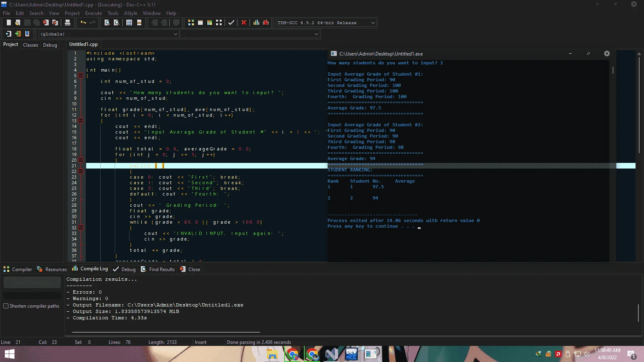The width and height of the screenshot is (644, 362).
Task: Click the Close file toolbar icon
Action: 46,23
